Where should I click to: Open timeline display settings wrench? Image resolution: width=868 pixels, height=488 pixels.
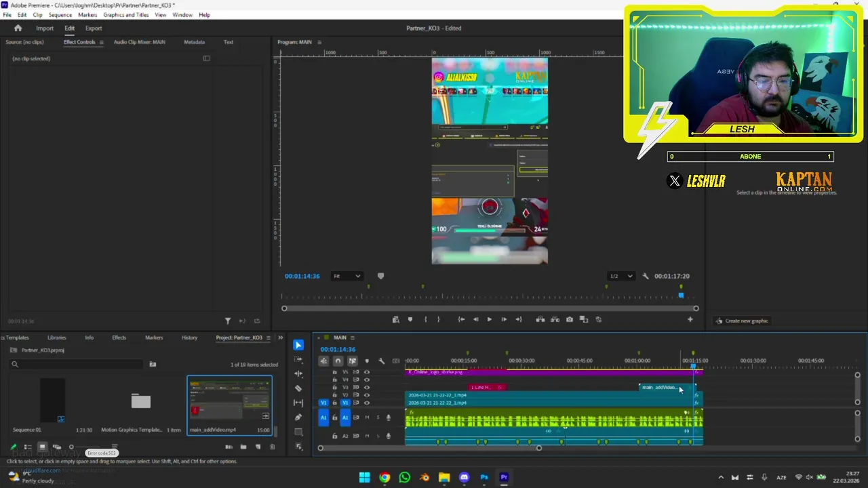[x=381, y=361]
